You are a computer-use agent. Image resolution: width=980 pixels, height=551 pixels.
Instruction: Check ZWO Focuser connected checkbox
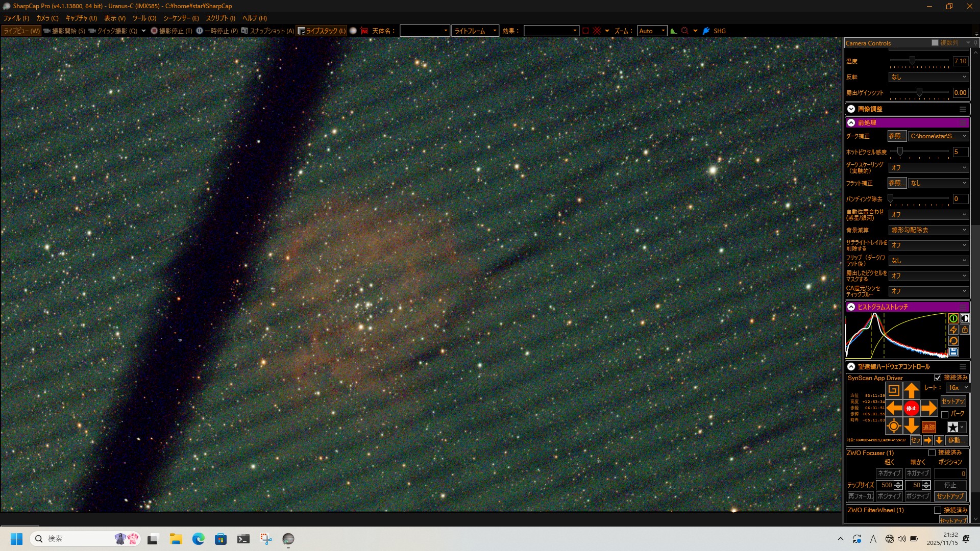coord(932,453)
